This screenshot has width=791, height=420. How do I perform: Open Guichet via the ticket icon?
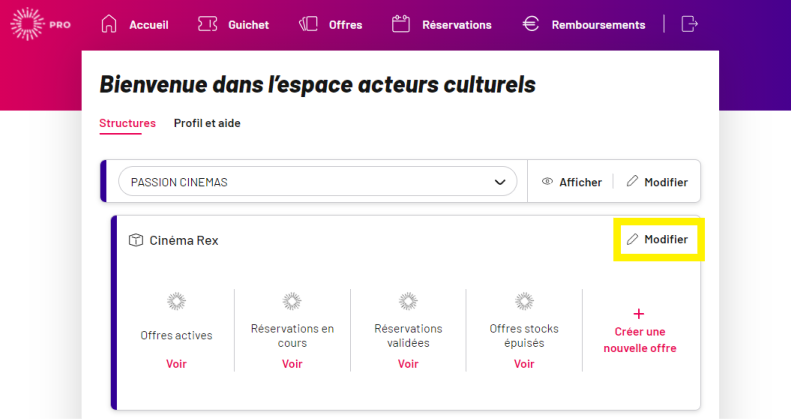click(x=207, y=24)
